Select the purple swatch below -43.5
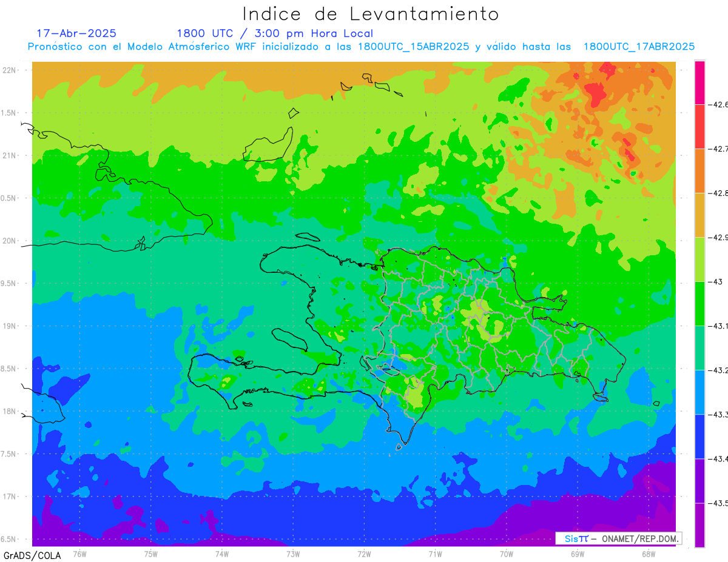728x562 pixels. point(700,525)
